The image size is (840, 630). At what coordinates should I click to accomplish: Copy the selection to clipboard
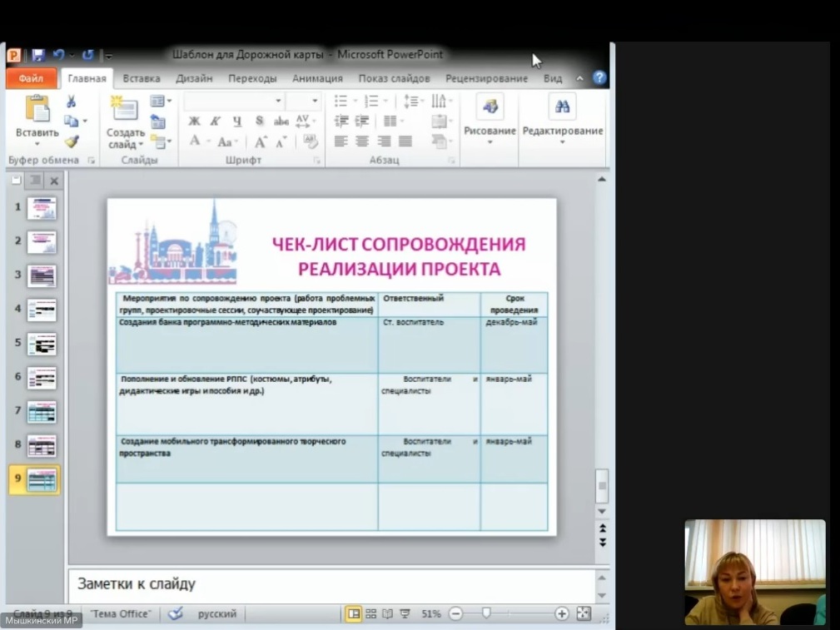coord(71,121)
